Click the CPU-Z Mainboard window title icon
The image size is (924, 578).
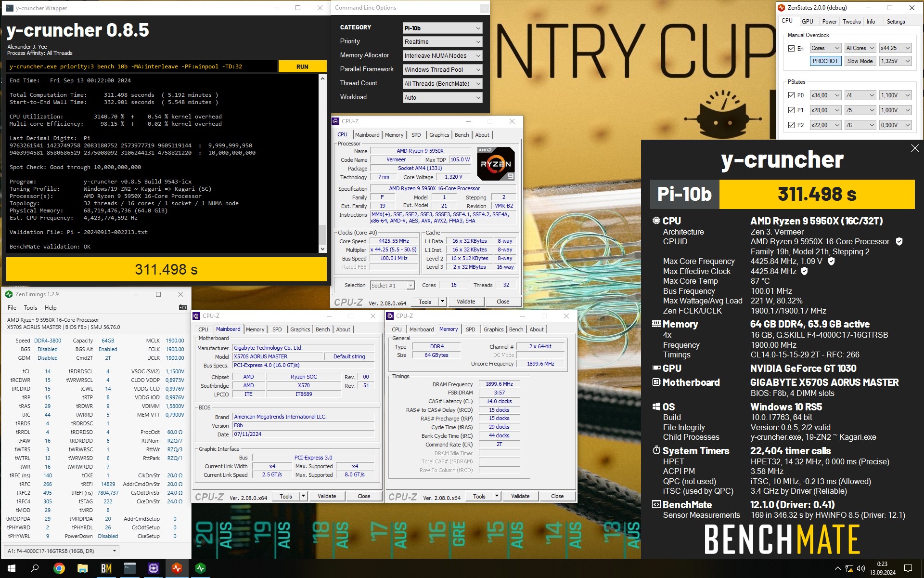point(196,316)
